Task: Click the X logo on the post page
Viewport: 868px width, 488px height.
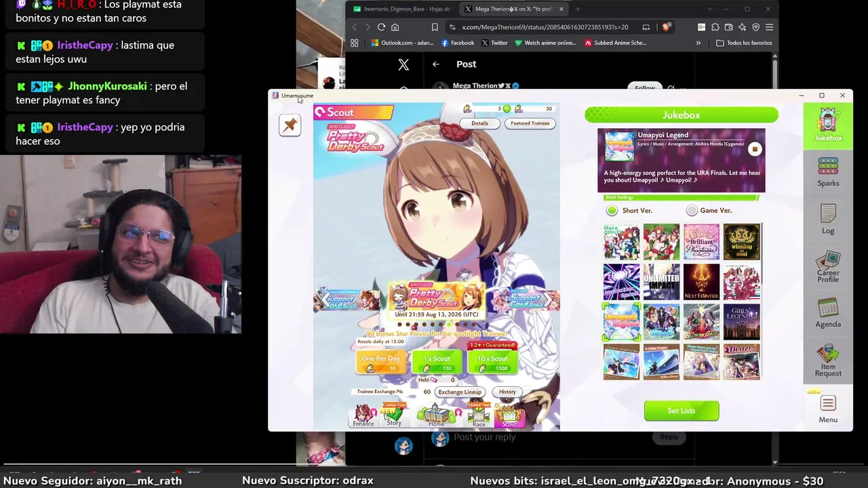Action: pyautogui.click(x=403, y=64)
